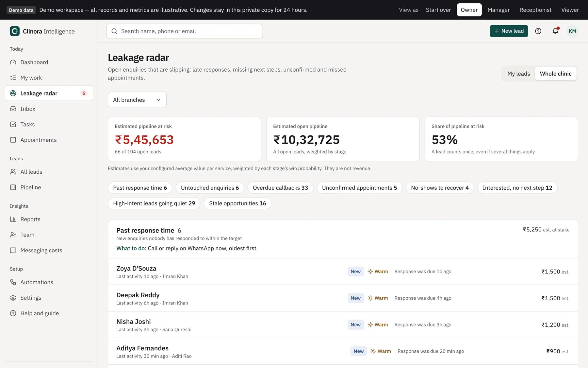View as Owner role

point(469,10)
